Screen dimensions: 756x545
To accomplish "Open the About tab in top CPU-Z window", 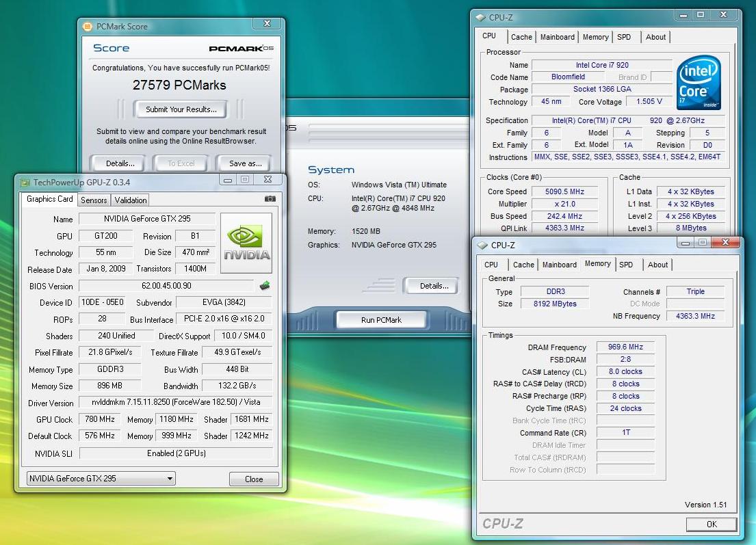I will [655, 37].
